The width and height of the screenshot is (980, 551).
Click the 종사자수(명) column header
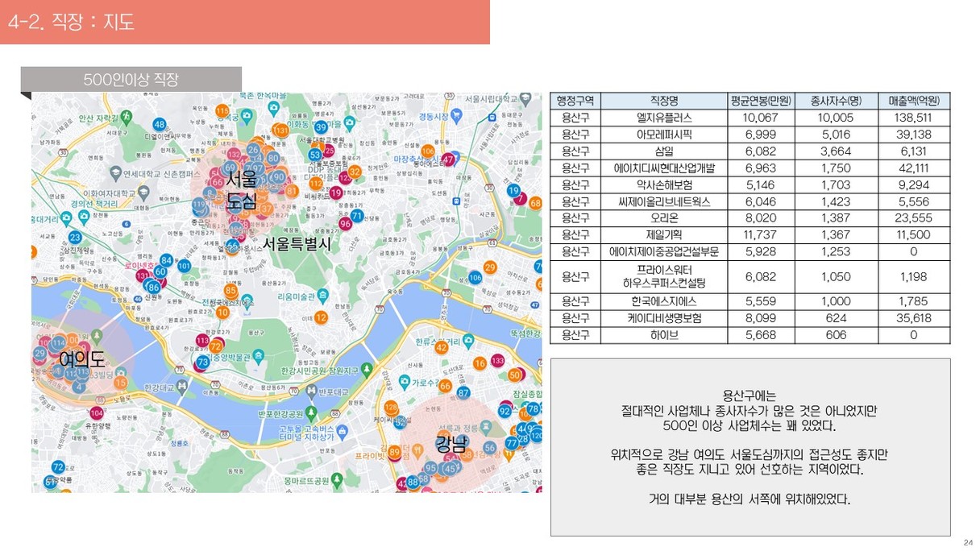tap(836, 101)
